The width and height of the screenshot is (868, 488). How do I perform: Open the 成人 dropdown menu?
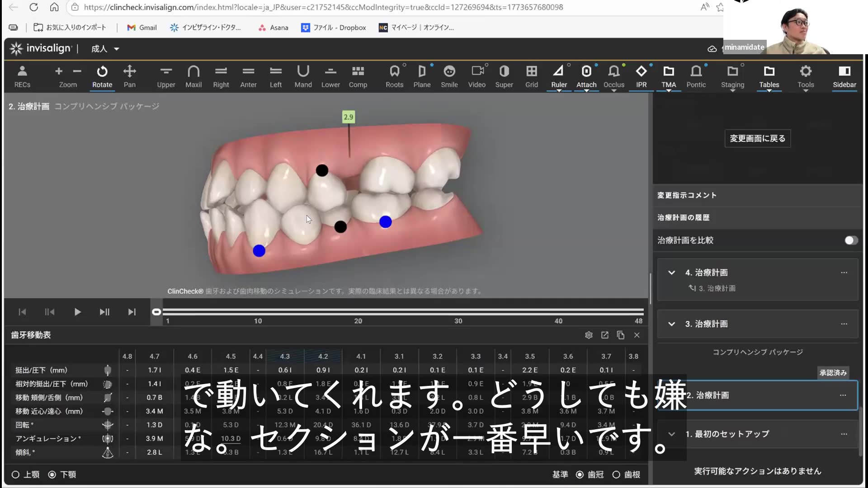pos(105,49)
